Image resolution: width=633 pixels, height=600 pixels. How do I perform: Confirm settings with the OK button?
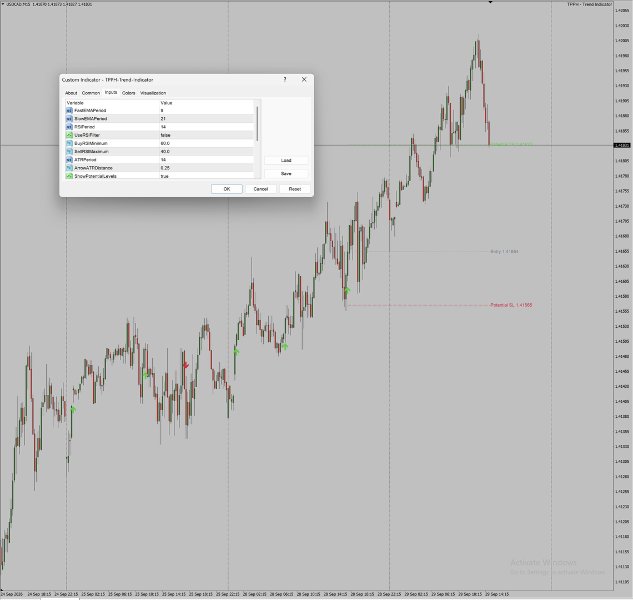click(227, 189)
